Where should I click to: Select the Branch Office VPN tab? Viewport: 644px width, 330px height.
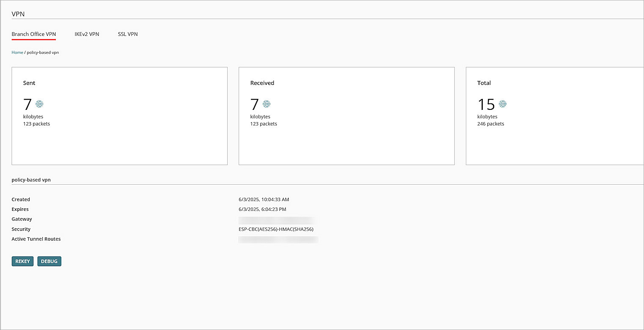click(33, 34)
